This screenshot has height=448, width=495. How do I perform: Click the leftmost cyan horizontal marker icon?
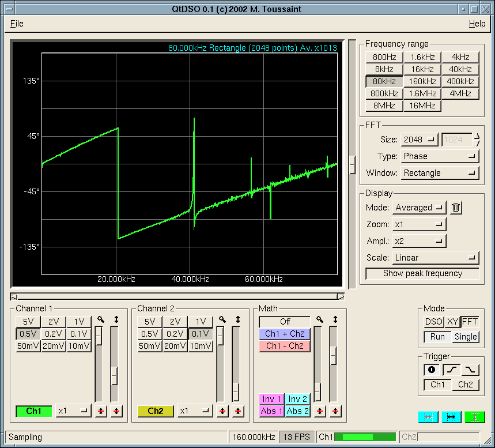tap(428, 417)
